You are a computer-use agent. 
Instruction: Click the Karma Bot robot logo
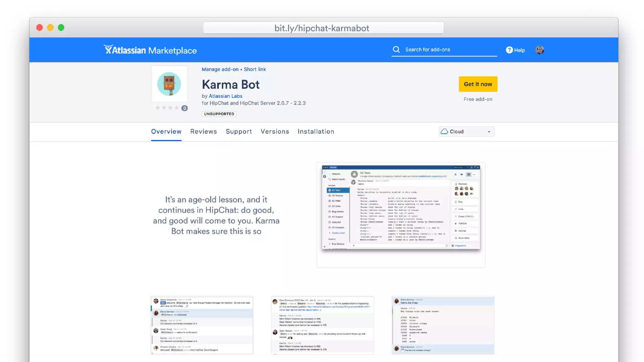coord(169,84)
